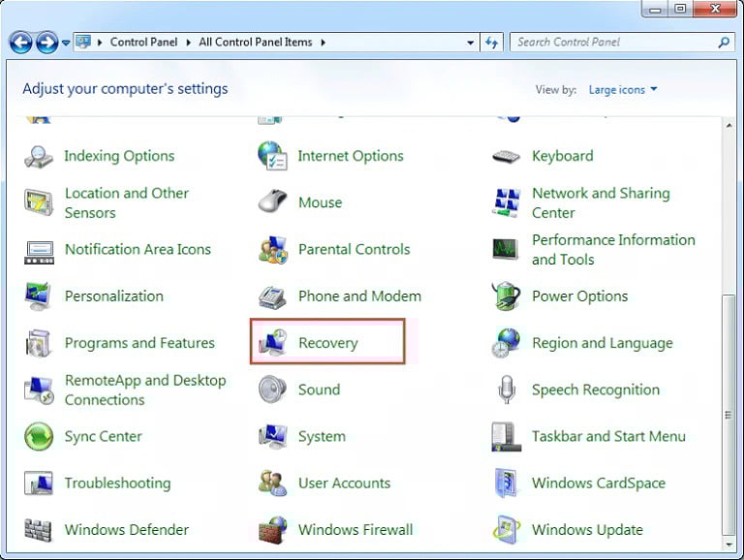The image size is (744, 560).
Task: Expand the arrow after Control Panel breadcrumb
Action: tap(188, 43)
